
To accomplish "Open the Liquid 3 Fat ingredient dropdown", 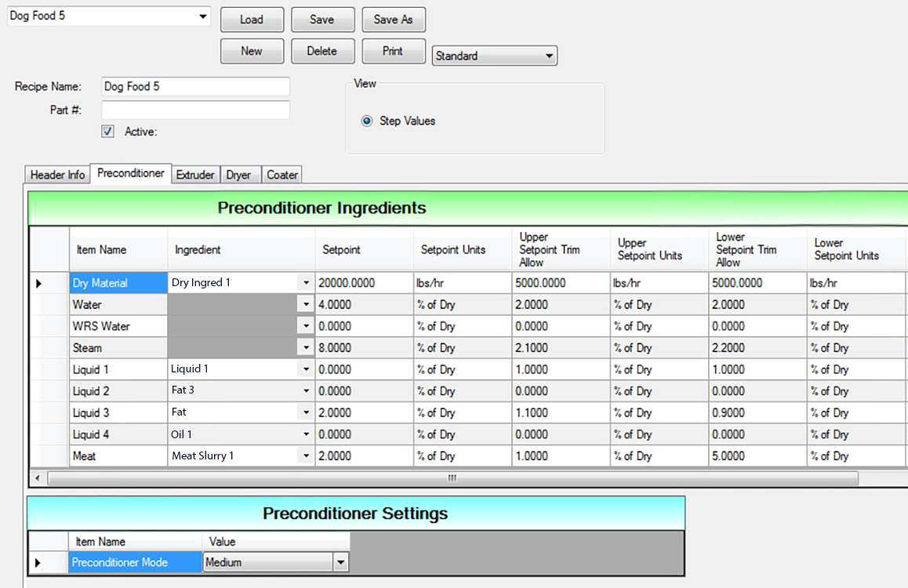I will tap(306, 412).
